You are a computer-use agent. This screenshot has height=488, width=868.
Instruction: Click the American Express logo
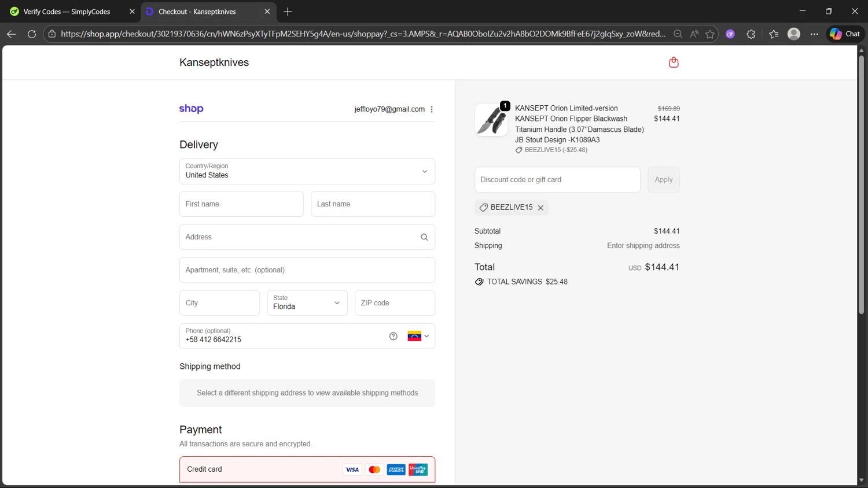(396, 469)
